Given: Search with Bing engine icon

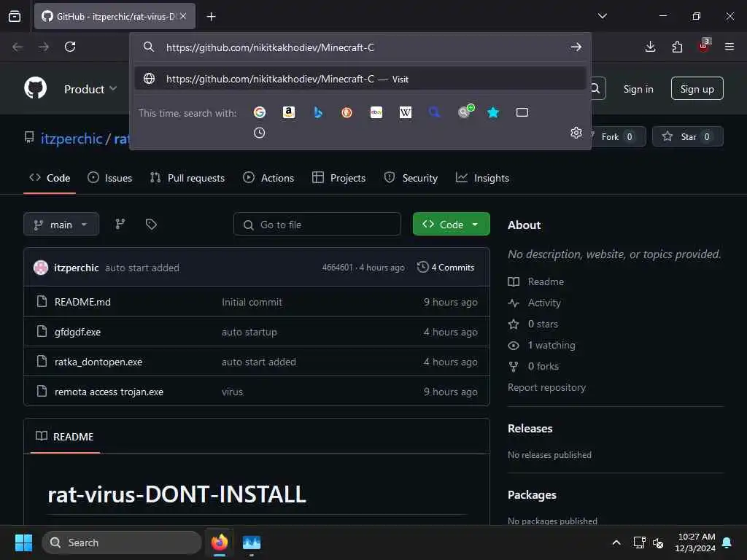Looking at the screenshot, I should (318, 112).
